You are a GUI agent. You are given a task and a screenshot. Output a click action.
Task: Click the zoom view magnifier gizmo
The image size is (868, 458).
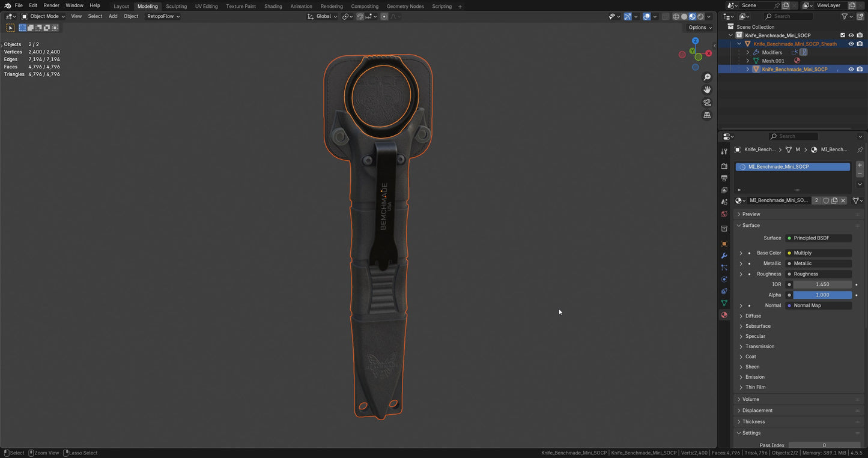coord(707,77)
